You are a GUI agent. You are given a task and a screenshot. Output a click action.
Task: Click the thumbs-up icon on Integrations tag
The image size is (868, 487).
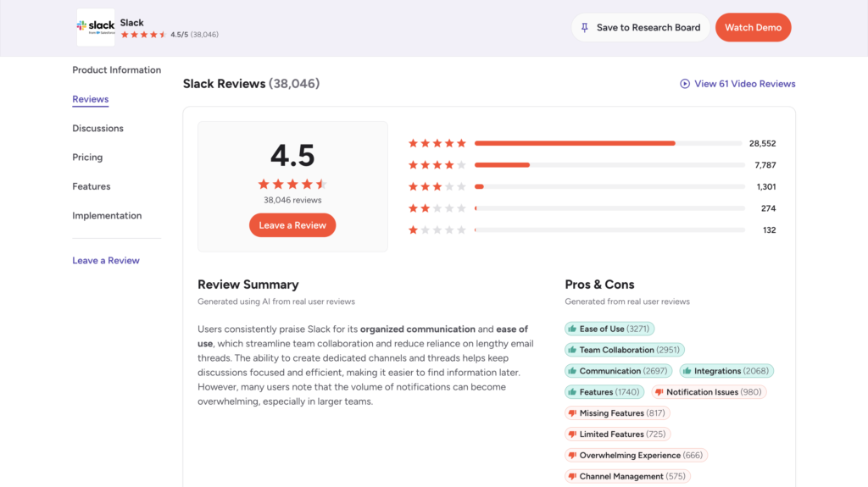(x=687, y=371)
